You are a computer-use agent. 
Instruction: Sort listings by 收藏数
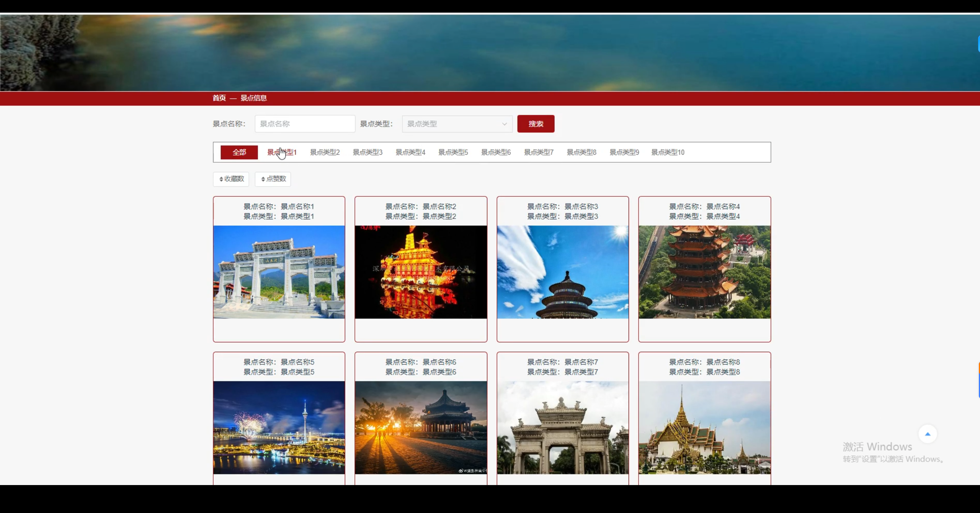pos(231,179)
